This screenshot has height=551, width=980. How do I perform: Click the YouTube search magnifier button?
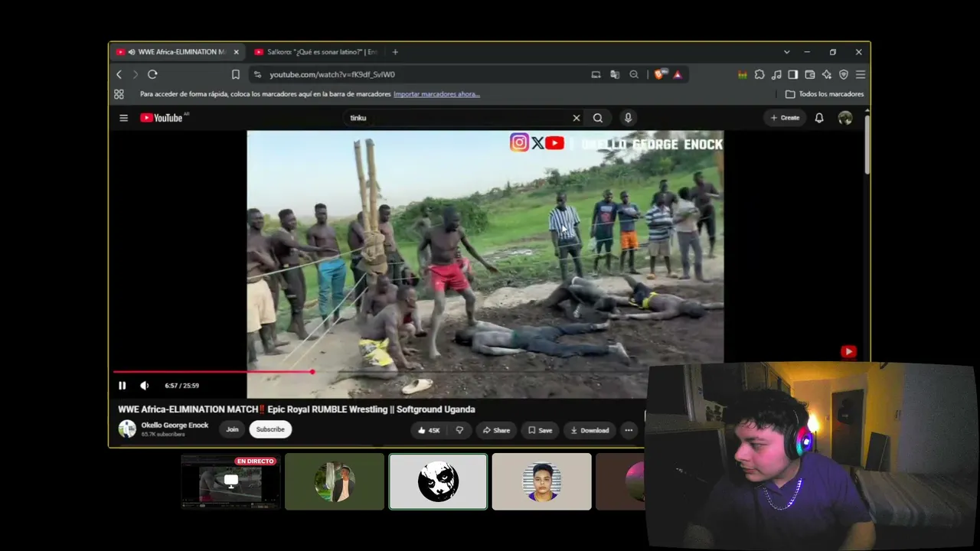tap(598, 118)
